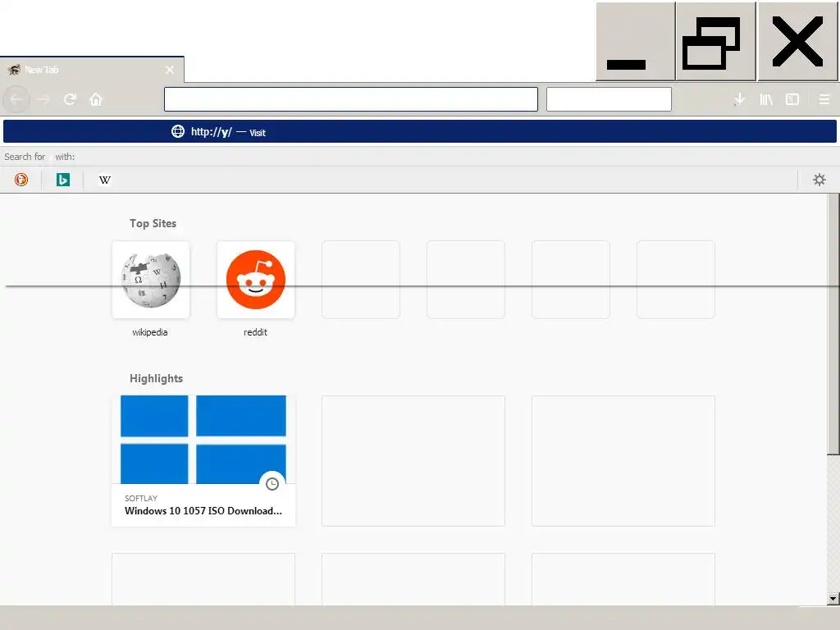This screenshot has width=840, height=630.
Task: Click the Top Sites section heading
Action: coord(153,223)
